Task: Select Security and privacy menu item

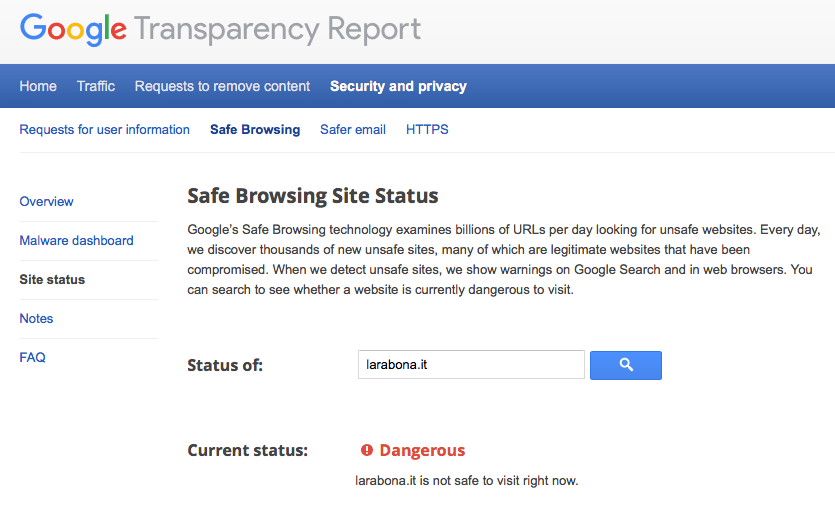Action: (398, 86)
